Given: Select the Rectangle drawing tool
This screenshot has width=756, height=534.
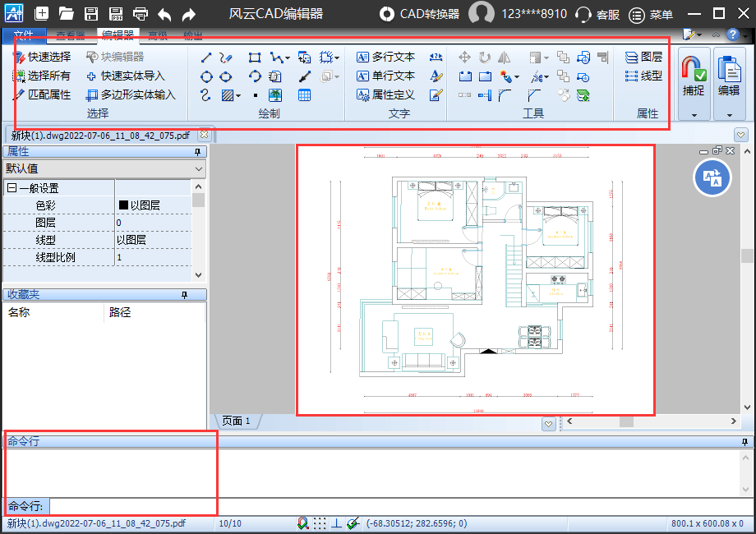Looking at the screenshot, I should point(255,58).
